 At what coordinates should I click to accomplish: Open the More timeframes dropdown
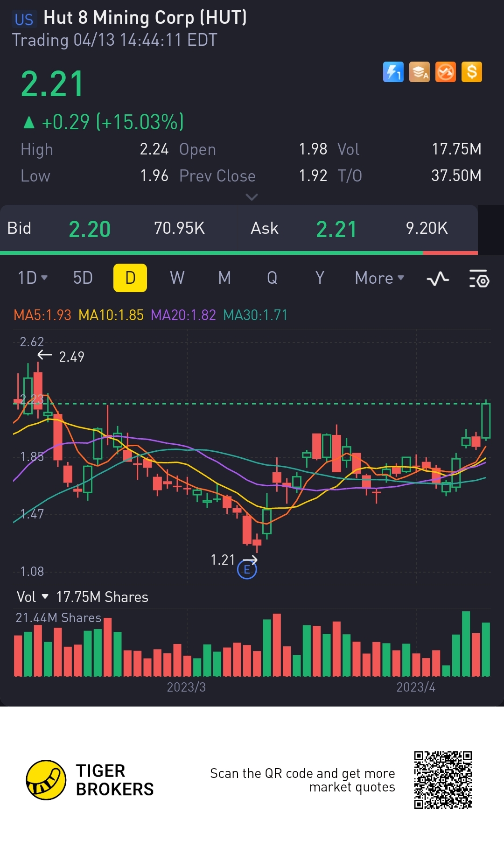pos(379,278)
